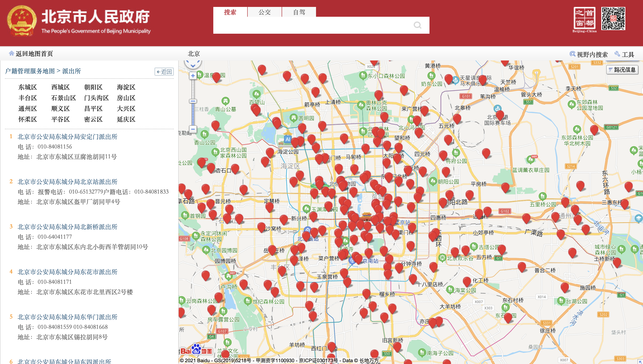Filter by 门头沟区 district
This screenshot has height=364, width=643.
coord(96,98)
